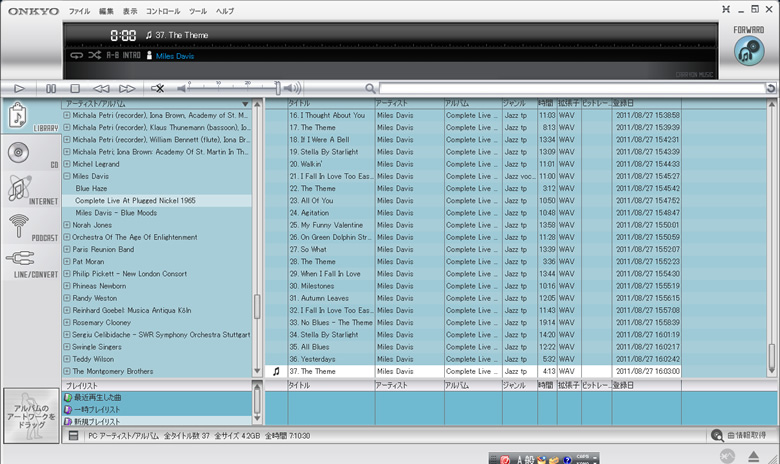780x464 pixels.
Task: Select the Blue Haze album
Action: point(91,188)
